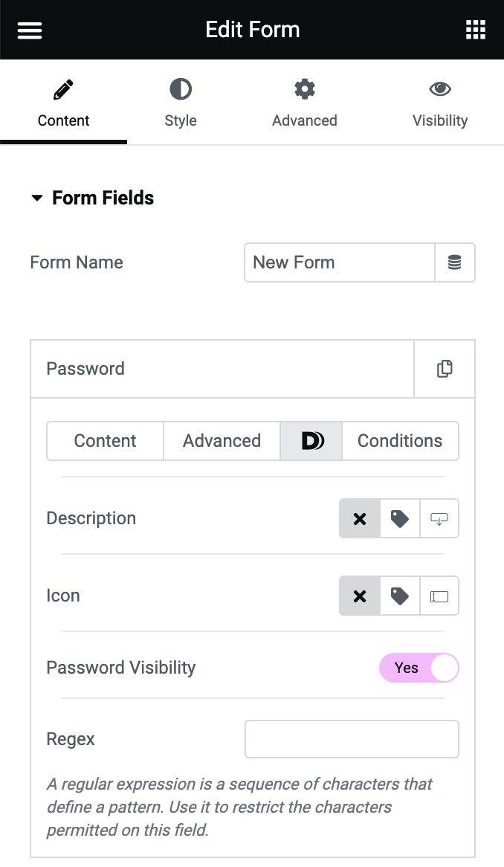Clear the Icon value with X
504x867 pixels.
360,596
